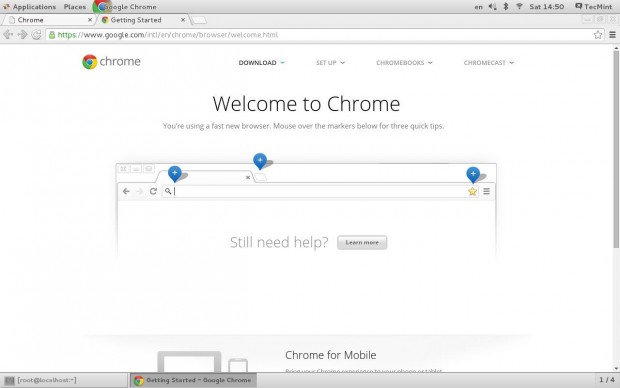Click terminal icon in bottom taskbar
This screenshot has height=388, width=620.
(9, 380)
